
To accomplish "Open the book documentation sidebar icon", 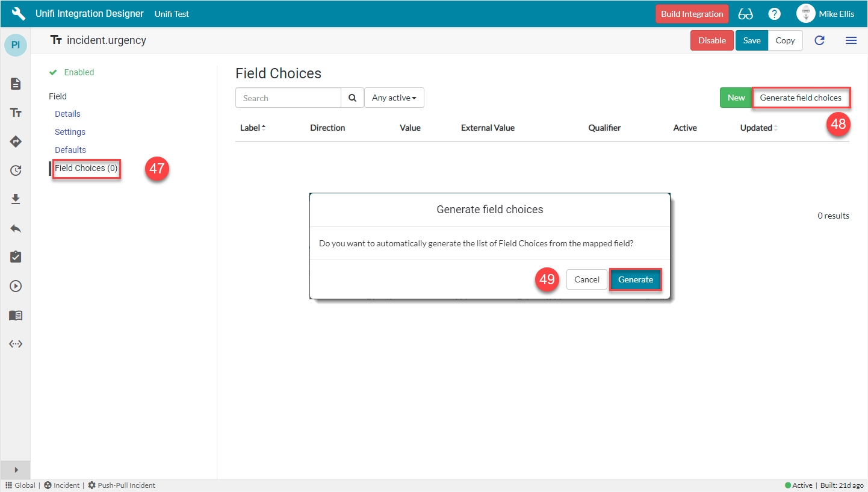I will (x=16, y=315).
